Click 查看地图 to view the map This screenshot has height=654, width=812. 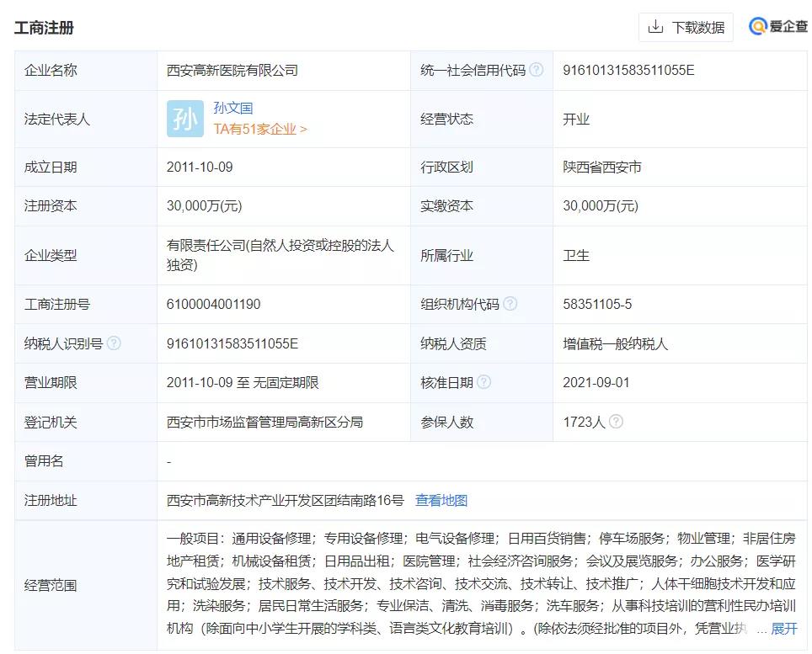441,500
